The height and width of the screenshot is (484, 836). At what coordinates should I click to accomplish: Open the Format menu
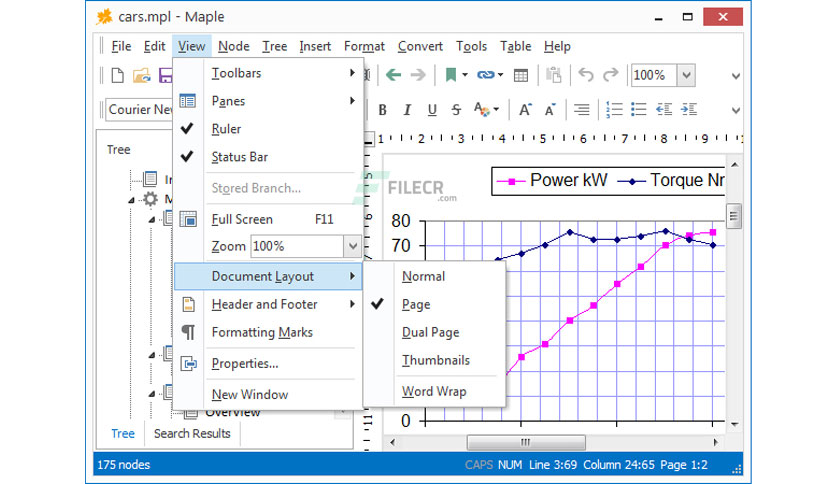coord(364,46)
